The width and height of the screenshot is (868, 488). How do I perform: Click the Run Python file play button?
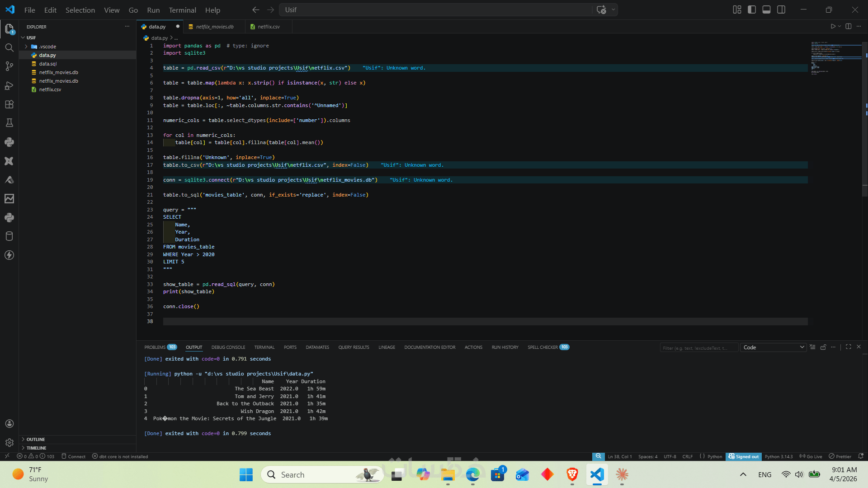pos(833,27)
